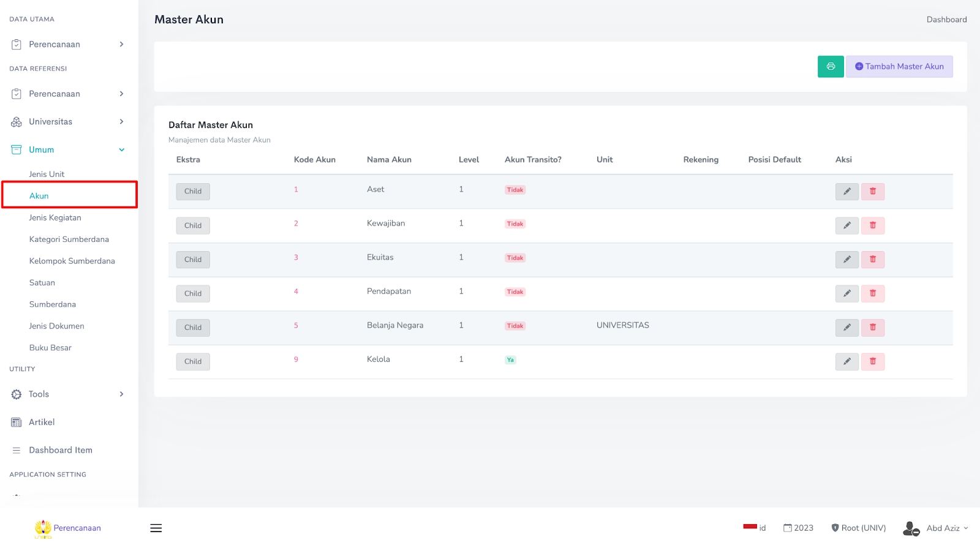Click the green print button
The width and height of the screenshot is (980, 548).
click(x=830, y=67)
